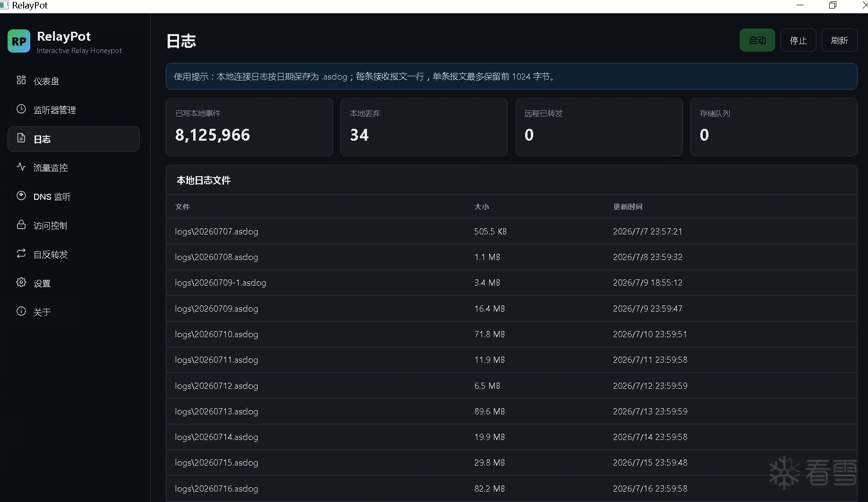The width and height of the screenshot is (868, 502).
Task: Open the 监听器管理 page
Action: (x=73, y=110)
